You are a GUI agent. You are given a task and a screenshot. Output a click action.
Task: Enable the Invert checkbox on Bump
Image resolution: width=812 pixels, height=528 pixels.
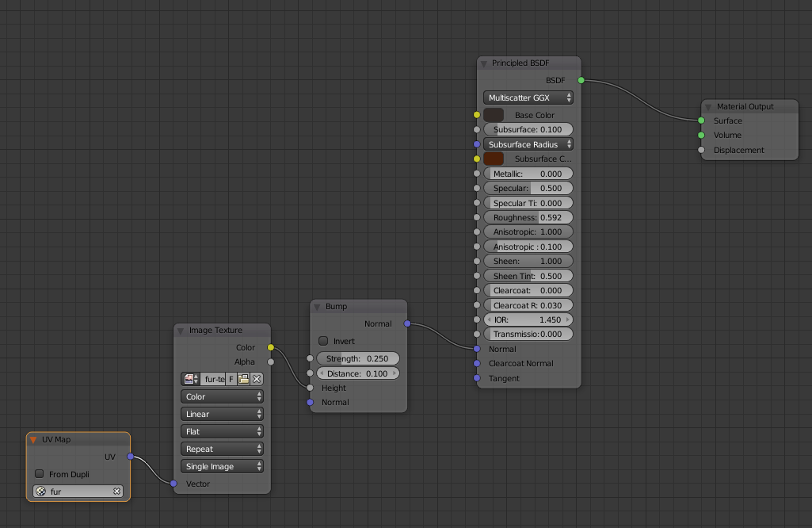click(x=323, y=341)
